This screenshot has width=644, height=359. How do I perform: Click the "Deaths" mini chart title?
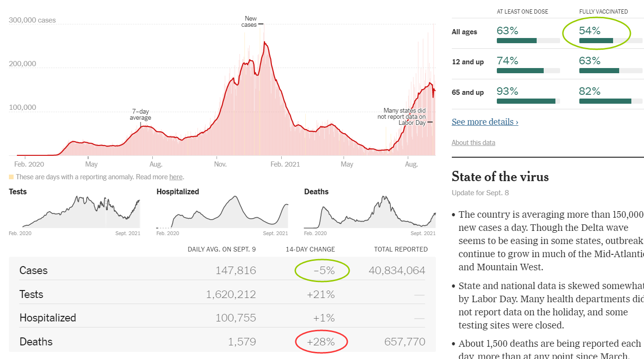coord(316,191)
